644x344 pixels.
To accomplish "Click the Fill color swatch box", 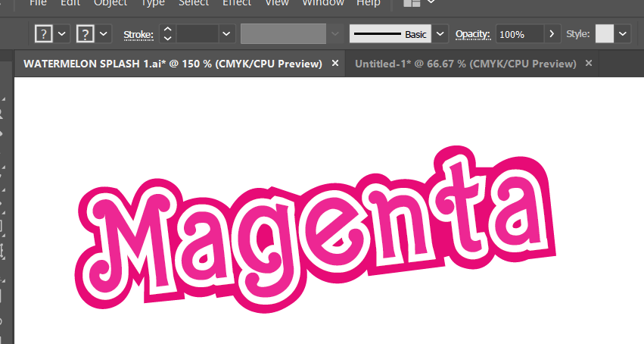I will coord(45,34).
